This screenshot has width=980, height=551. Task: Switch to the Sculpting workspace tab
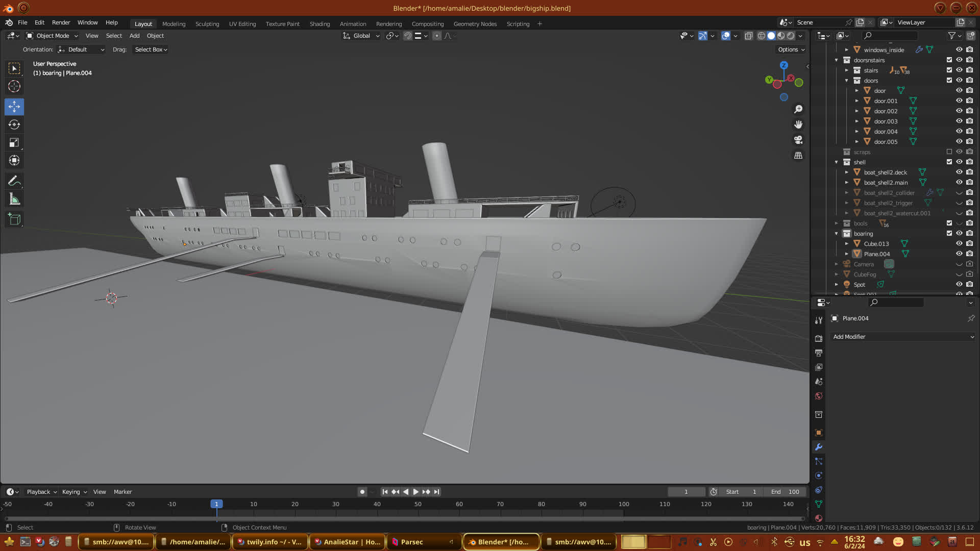click(x=207, y=24)
